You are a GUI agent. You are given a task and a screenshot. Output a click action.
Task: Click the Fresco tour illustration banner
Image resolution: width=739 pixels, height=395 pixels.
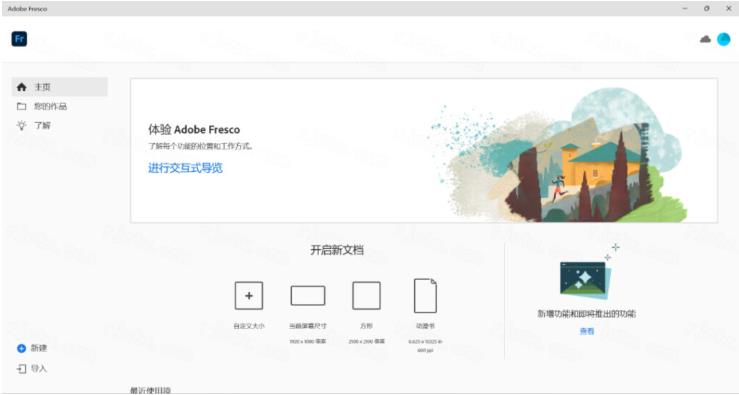[x=558, y=156]
